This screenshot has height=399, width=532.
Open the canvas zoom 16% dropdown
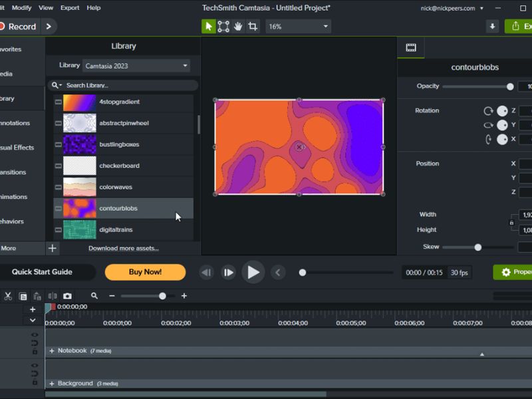[x=298, y=27]
